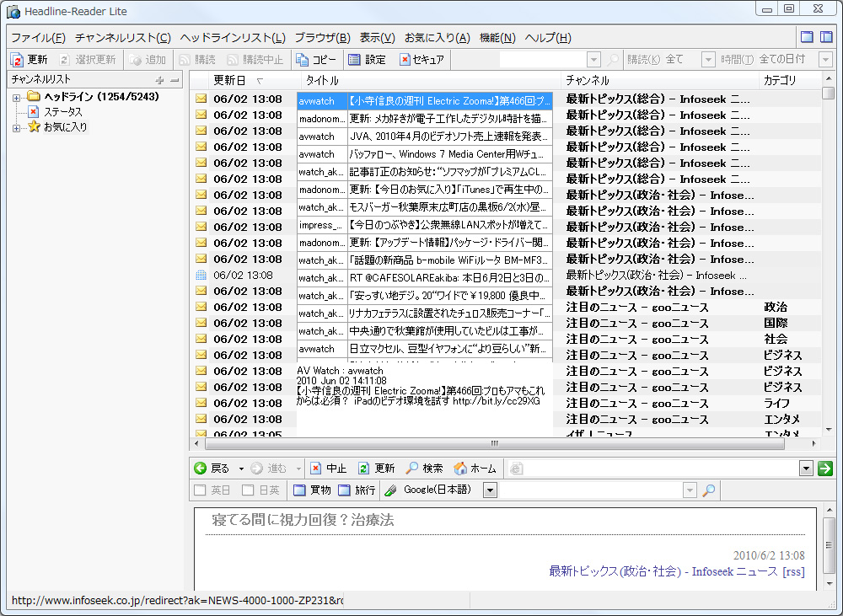This screenshot has width=843, height=616.
Task: Open the 最新トピックス(政治・社会) Infoseek link
Action: click(663, 571)
